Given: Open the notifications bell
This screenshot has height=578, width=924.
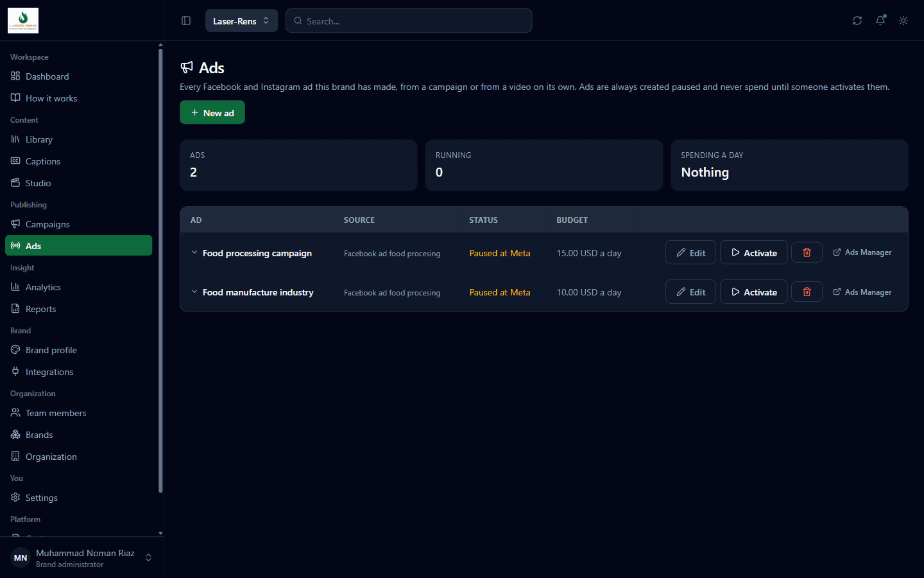Looking at the screenshot, I should click(880, 21).
